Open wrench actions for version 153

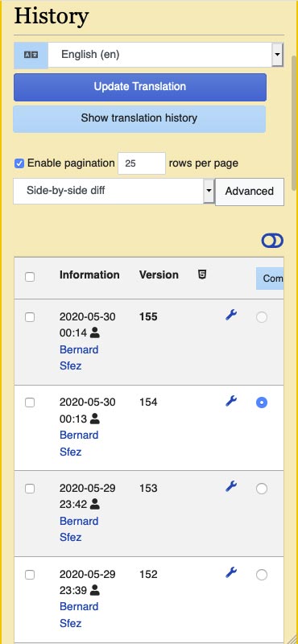coord(231,487)
